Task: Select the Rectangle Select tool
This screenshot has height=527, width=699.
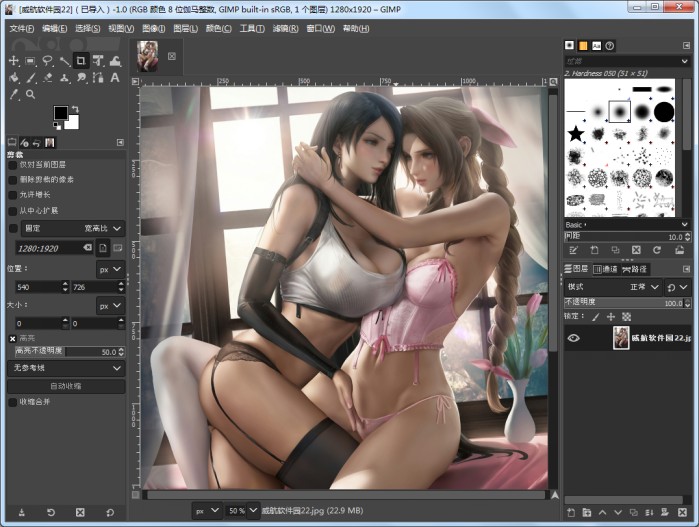Action: pyautogui.click(x=30, y=61)
